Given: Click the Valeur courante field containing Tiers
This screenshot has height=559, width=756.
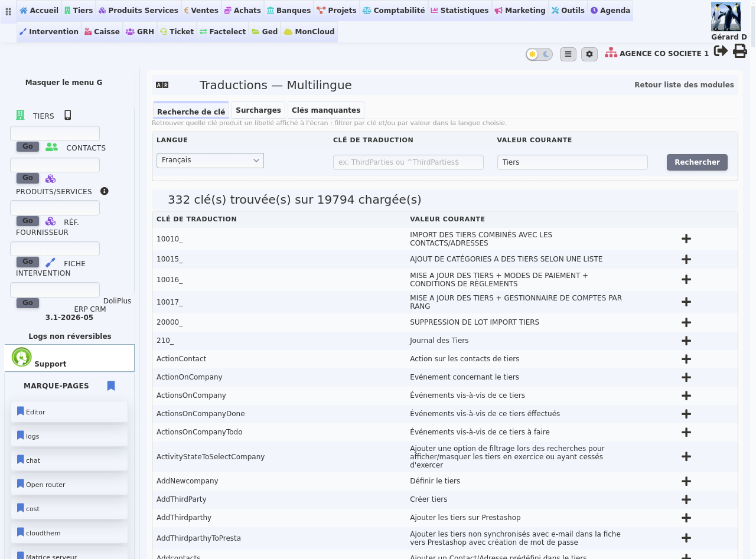Looking at the screenshot, I should (572, 162).
